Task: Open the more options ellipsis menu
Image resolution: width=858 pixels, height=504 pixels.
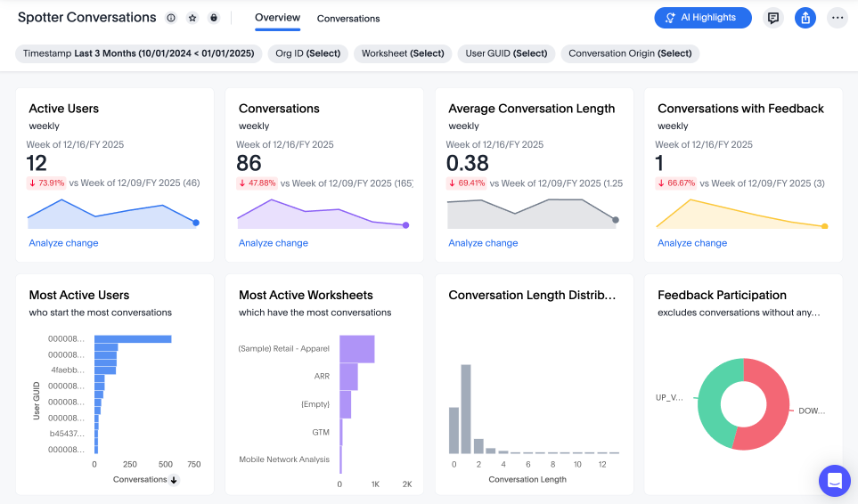Action: pyautogui.click(x=837, y=18)
